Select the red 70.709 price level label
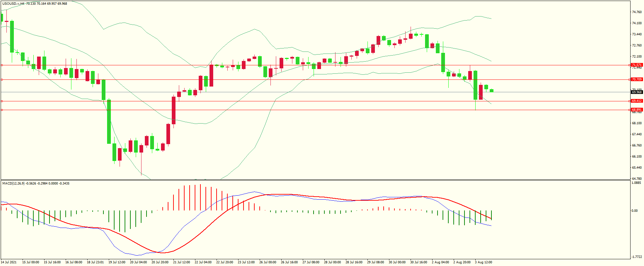This screenshot has height=266, width=644. point(637,79)
